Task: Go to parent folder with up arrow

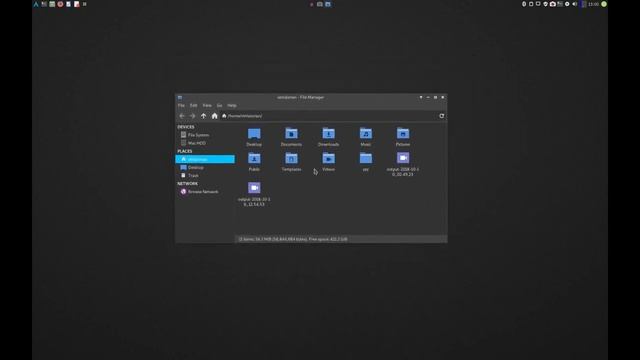Action: coord(203,116)
